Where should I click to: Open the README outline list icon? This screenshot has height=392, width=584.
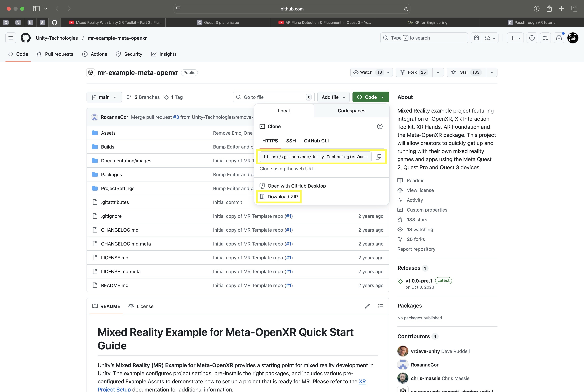click(380, 306)
